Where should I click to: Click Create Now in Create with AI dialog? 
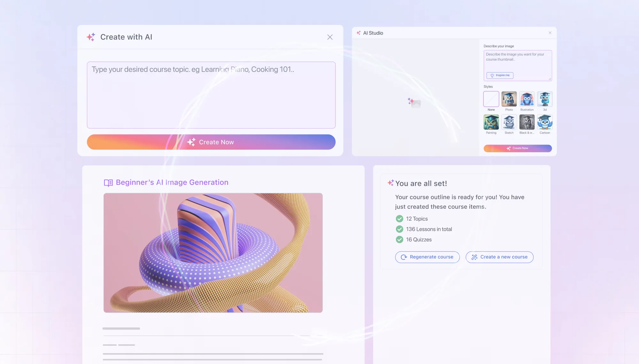211,142
